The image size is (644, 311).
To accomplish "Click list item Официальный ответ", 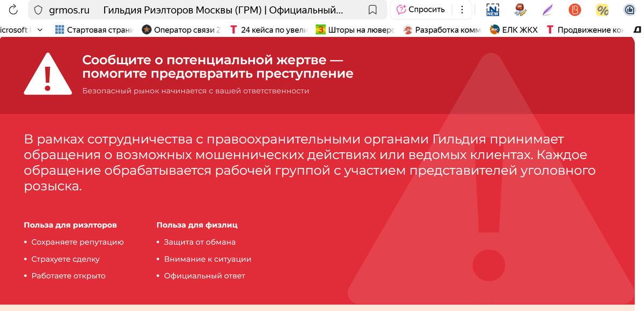I will (204, 276).
